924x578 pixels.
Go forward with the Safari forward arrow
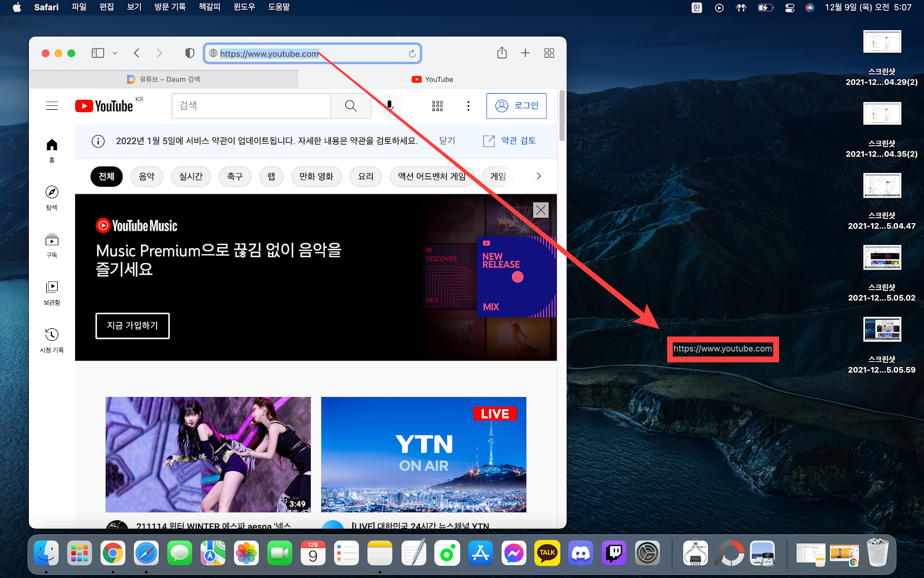(159, 53)
